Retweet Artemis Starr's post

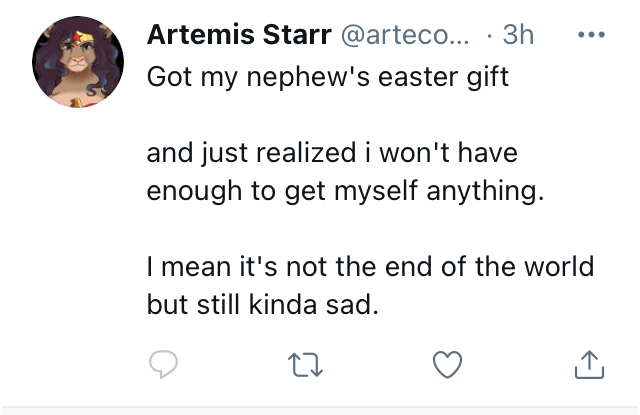coord(305,364)
